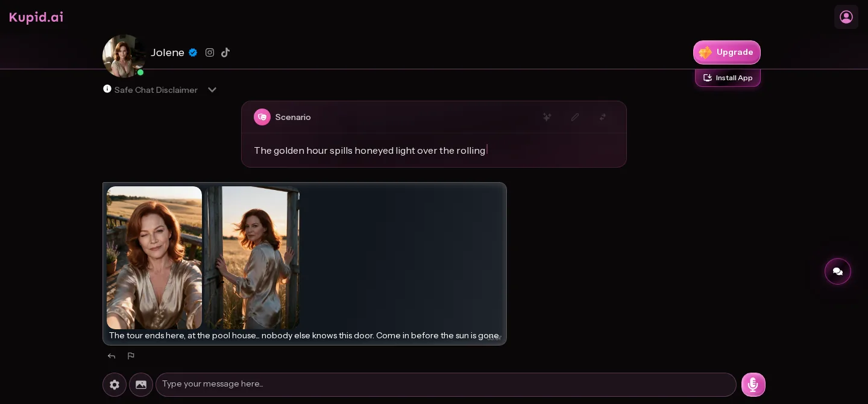Click the Scenario theater masks icon
The image size is (868, 404).
pyautogui.click(x=262, y=117)
